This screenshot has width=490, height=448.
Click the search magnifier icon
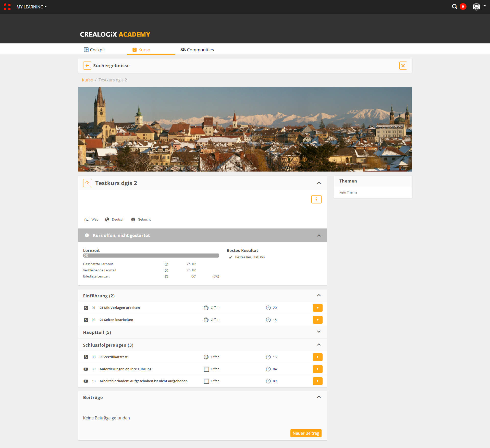click(455, 7)
